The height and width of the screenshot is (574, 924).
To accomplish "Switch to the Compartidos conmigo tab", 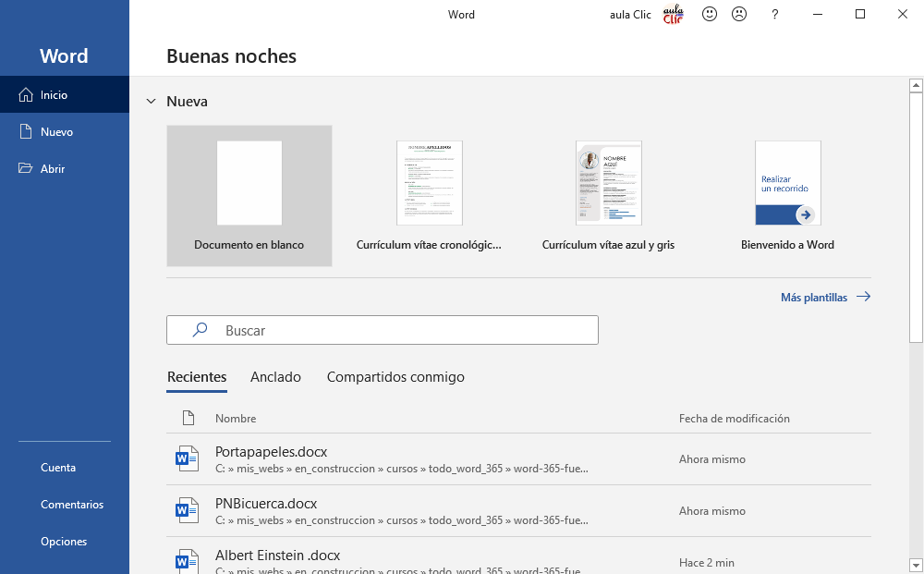I will (x=395, y=377).
